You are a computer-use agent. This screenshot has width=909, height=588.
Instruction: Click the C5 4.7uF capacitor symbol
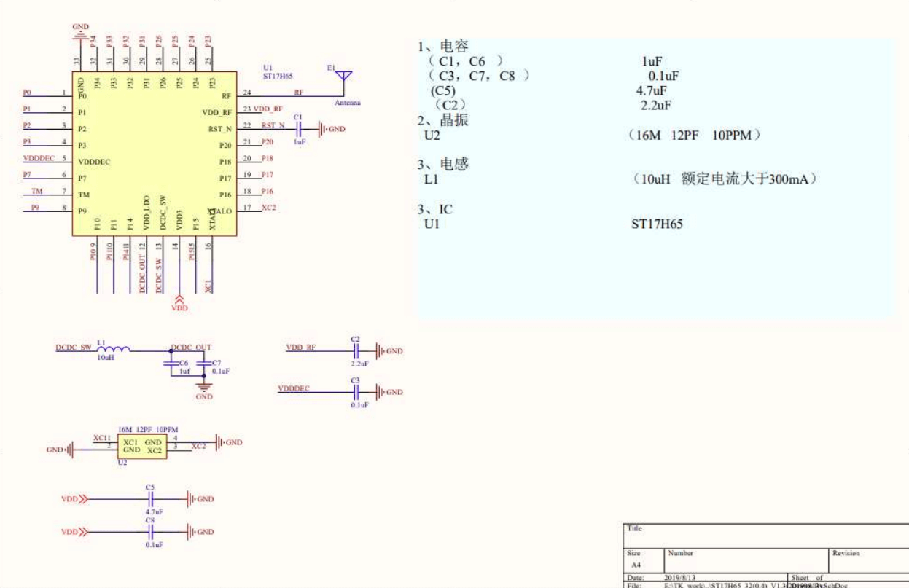click(x=151, y=499)
